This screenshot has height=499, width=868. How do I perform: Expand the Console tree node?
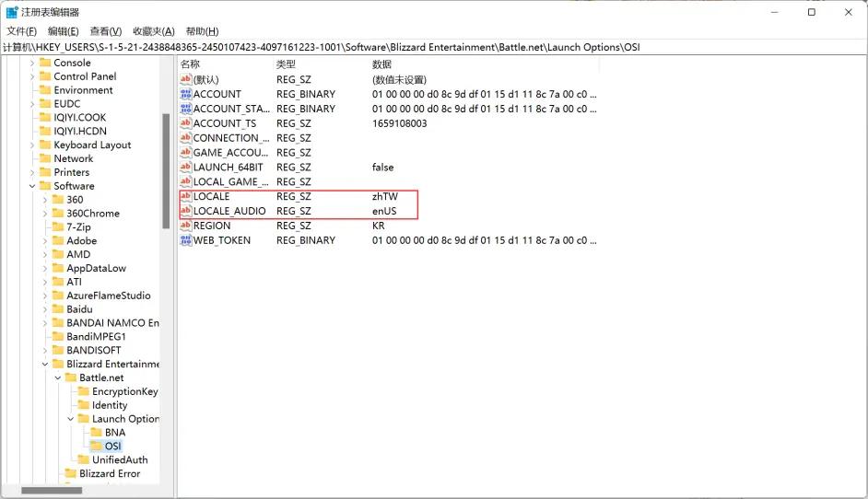pos(32,64)
